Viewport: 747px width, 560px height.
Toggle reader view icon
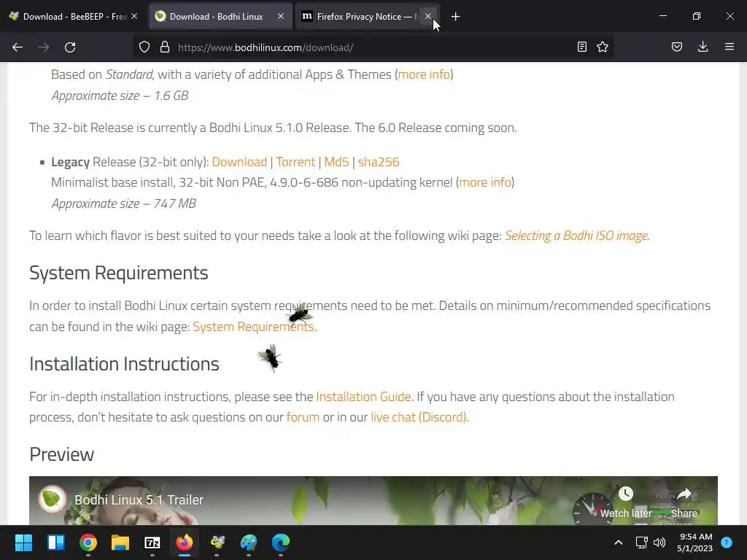pyautogui.click(x=581, y=47)
